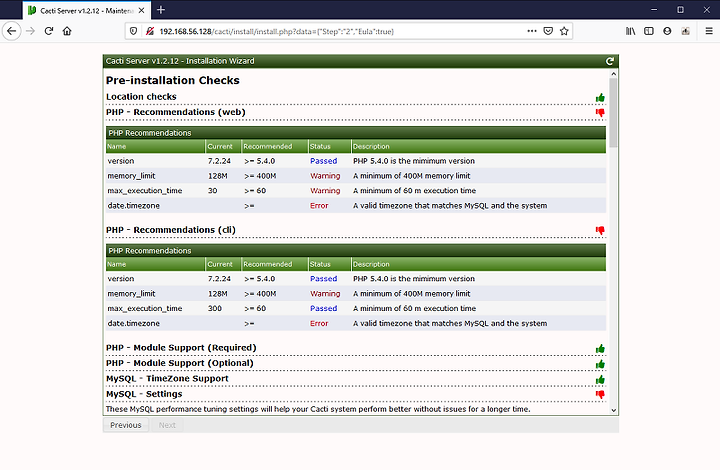The height and width of the screenshot is (470, 720).
Task: Click the Name column header in web table
Action: coord(155,146)
